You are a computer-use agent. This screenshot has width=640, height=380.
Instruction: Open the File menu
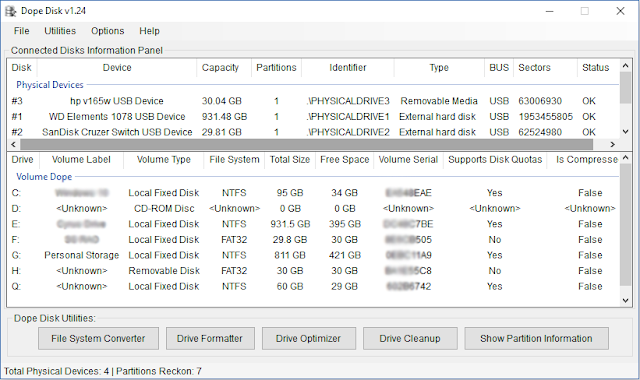click(21, 31)
